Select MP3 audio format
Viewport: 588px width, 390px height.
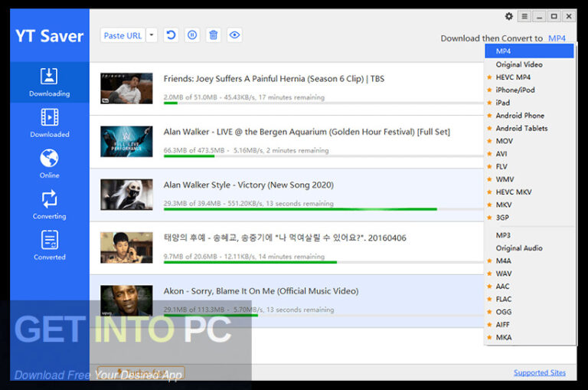(x=529, y=235)
